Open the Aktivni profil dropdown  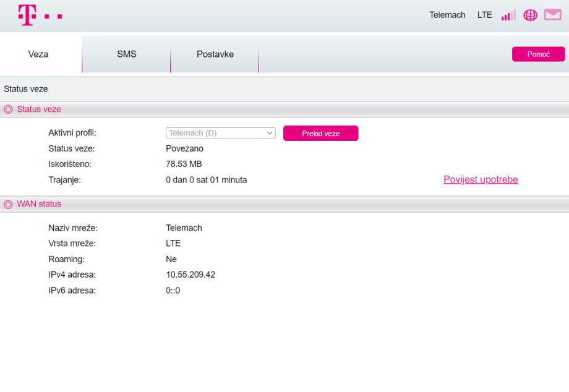pyautogui.click(x=221, y=133)
